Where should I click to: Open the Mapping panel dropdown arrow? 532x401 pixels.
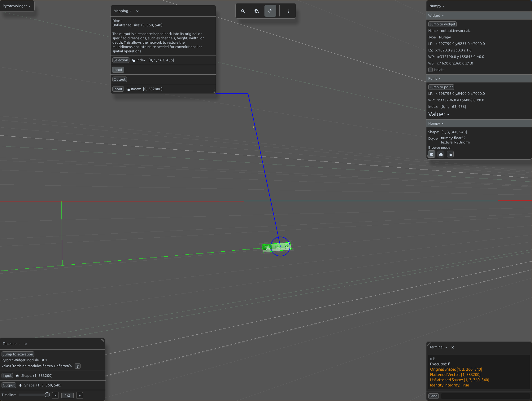pyautogui.click(x=131, y=11)
